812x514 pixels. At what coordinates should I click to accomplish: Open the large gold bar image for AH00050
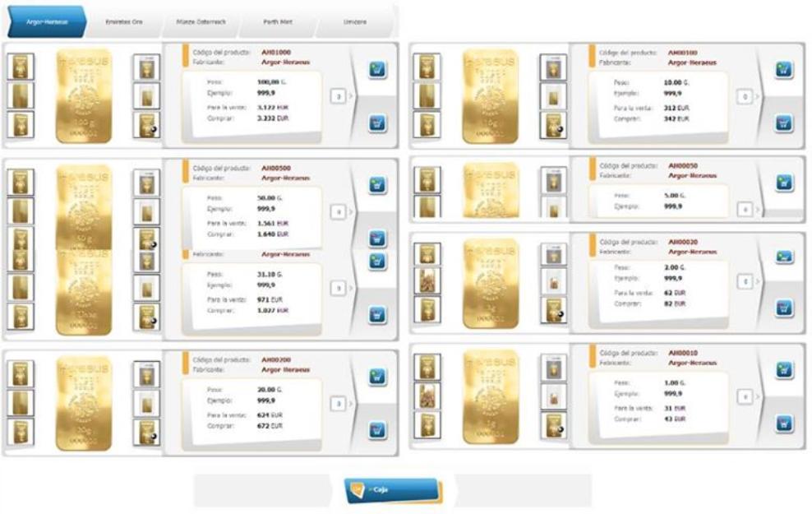pyautogui.click(x=491, y=190)
